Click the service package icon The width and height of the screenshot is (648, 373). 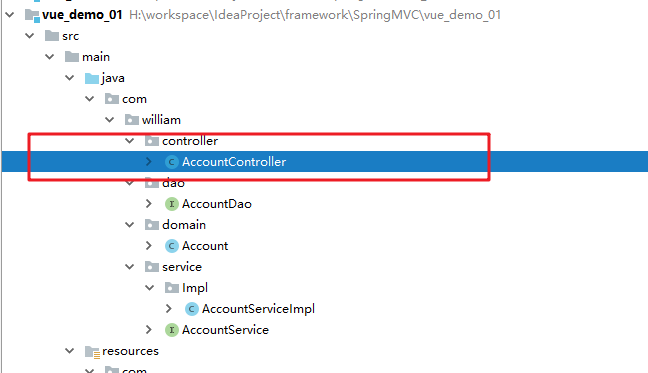pyautogui.click(x=152, y=267)
